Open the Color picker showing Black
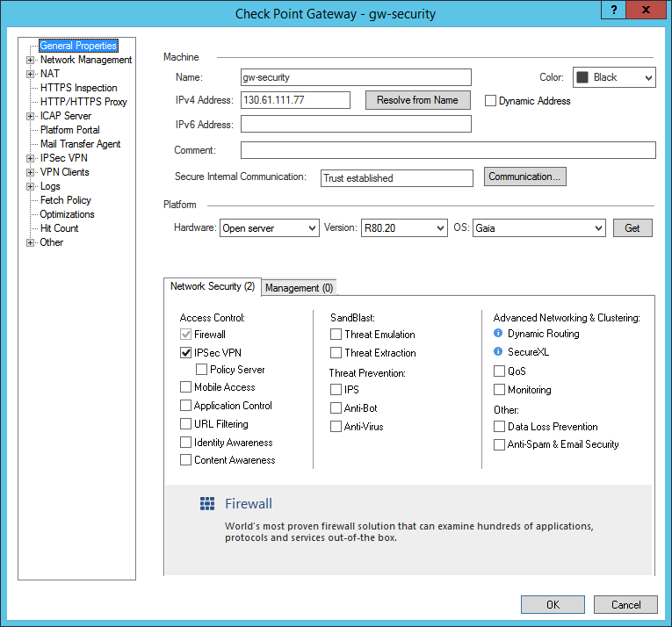672x627 pixels. [x=614, y=77]
